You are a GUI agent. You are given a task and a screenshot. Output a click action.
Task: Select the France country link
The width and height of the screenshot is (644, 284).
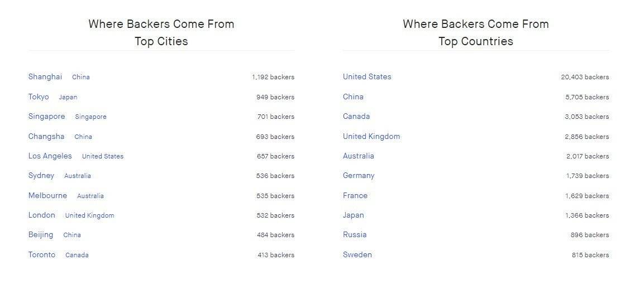pos(355,196)
